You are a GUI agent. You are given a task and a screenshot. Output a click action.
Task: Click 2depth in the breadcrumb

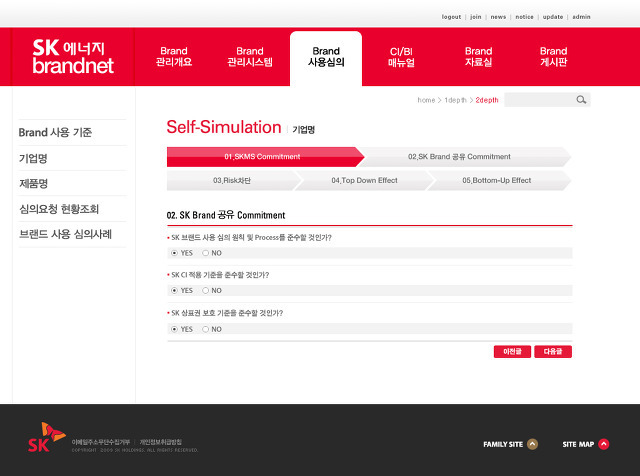[487, 100]
